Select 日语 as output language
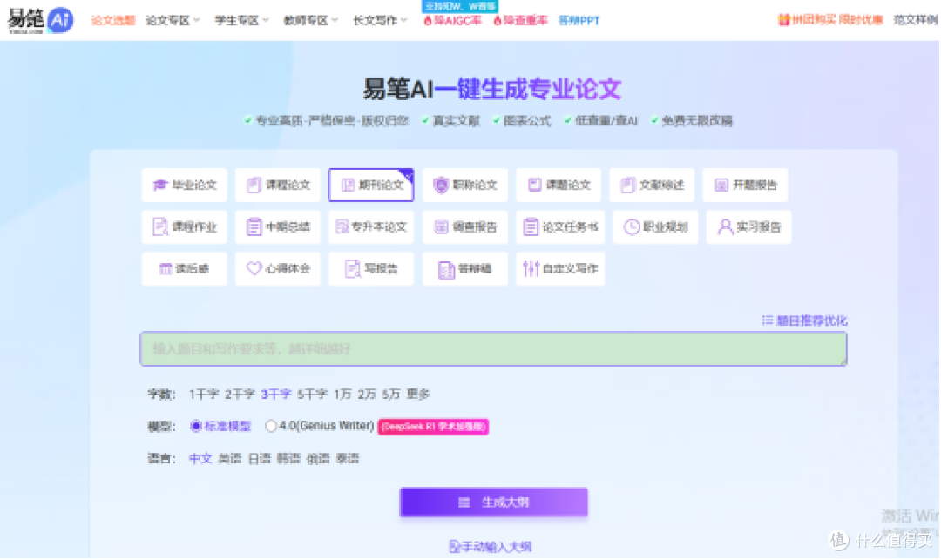Screen dimensions: 941x560 tap(260, 459)
